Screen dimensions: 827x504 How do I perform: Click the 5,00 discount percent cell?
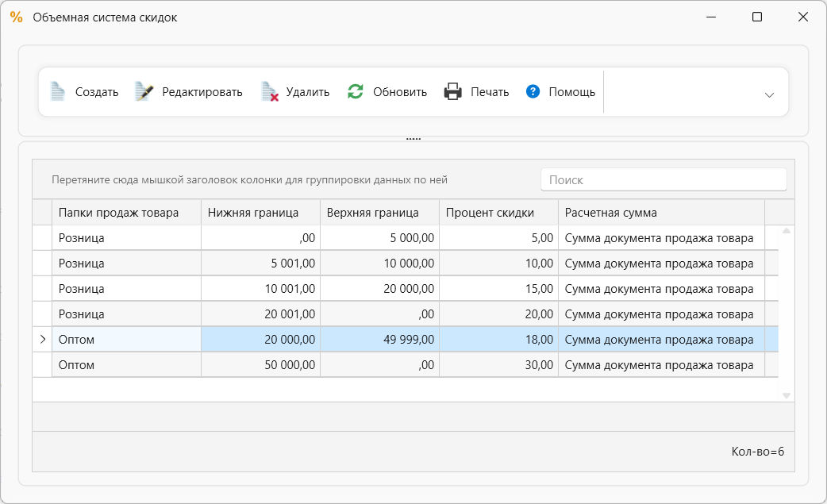pyautogui.click(x=499, y=238)
